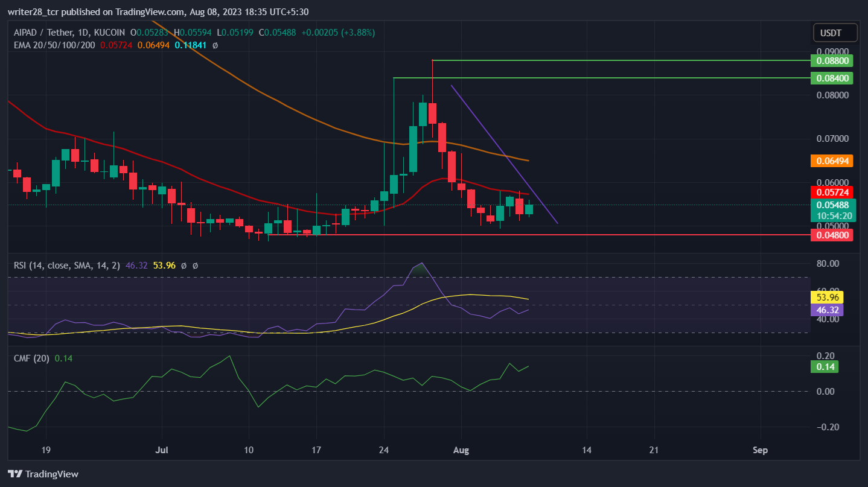Viewport: 868px width, 487px height.
Task: Click the Jul label on the time axis
Action: tap(161, 450)
